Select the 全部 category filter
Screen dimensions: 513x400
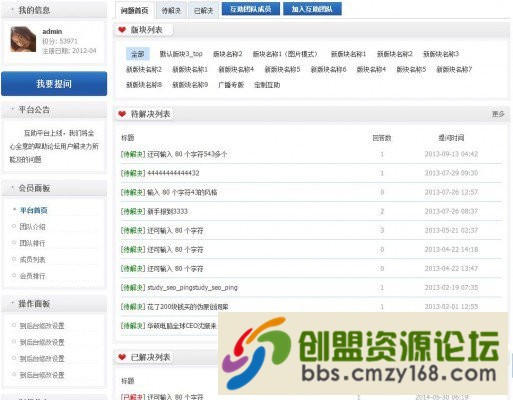point(138,54)
